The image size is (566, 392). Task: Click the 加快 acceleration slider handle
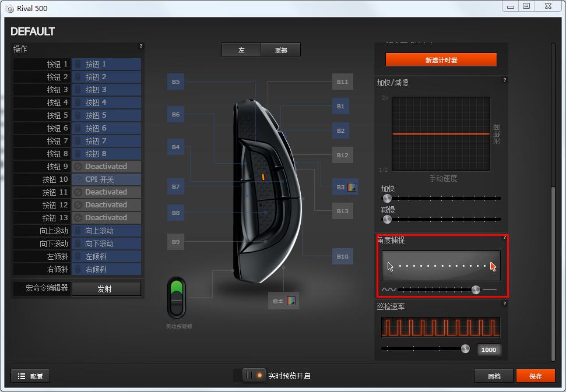[387, 199]
